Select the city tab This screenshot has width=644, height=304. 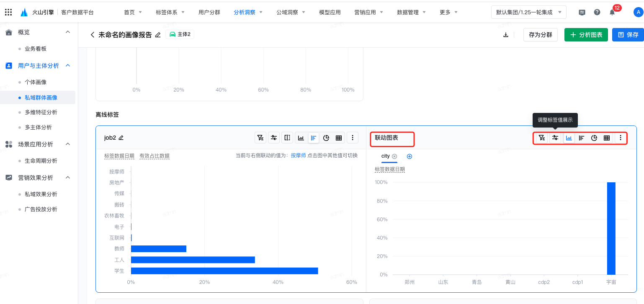[385, 156]
